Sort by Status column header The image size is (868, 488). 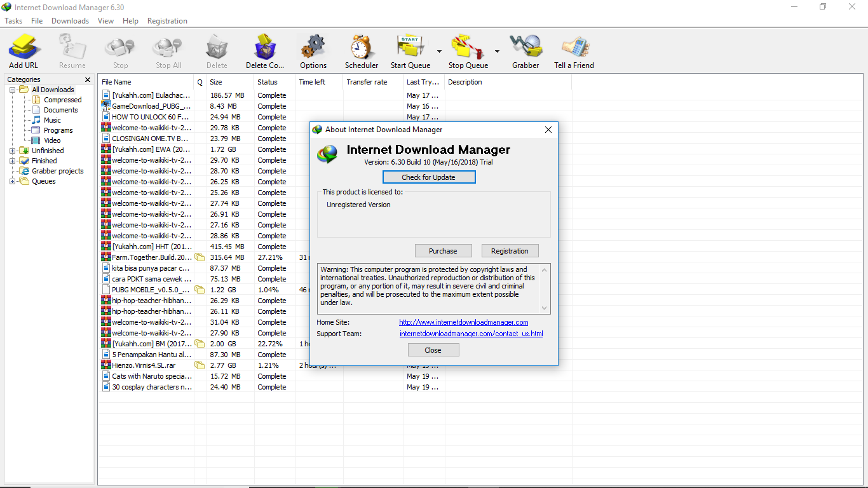coord(275,82)
